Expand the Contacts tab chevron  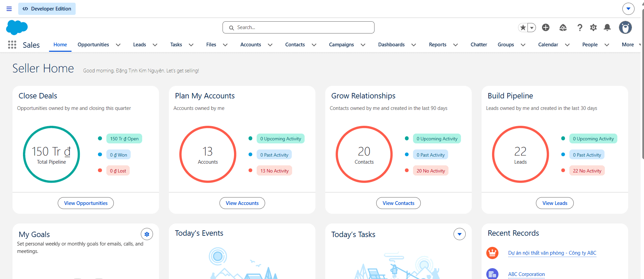pos(314,45)
